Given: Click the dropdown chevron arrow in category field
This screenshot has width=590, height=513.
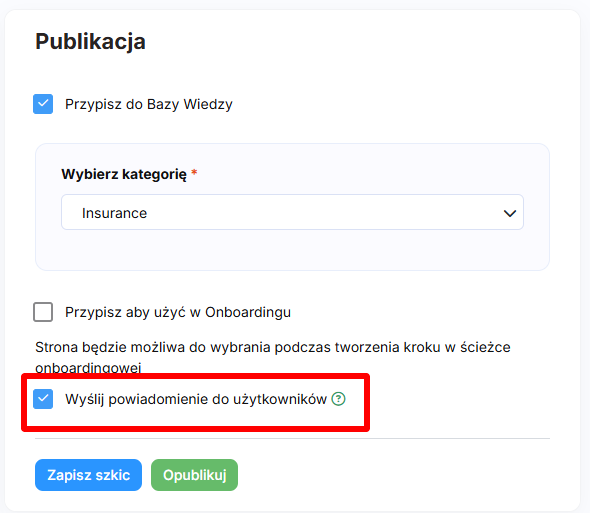Looking at the screenshot, I should [x=509, y=213].
